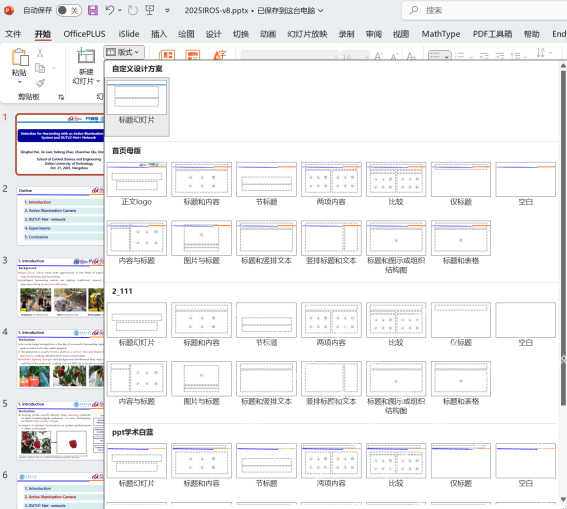Open the clipboard pane launcher icon
Image resolution: width=567 pixels, height=509 pixels.
point(61,97)
